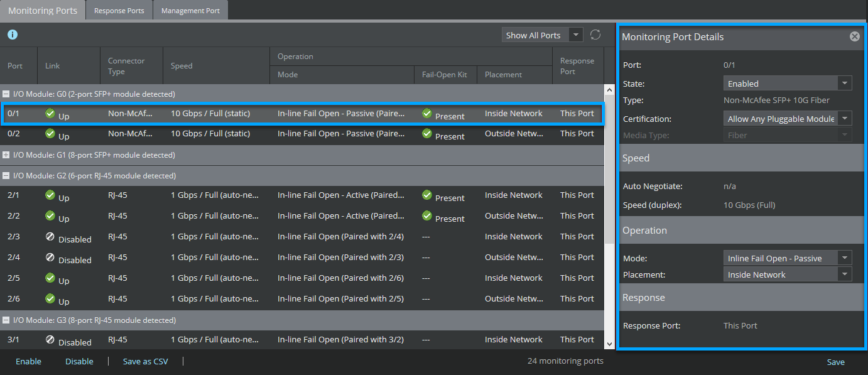This screenshot has height=375, width=868.
Task: Click the Enable button
Action: click(29, 361)
